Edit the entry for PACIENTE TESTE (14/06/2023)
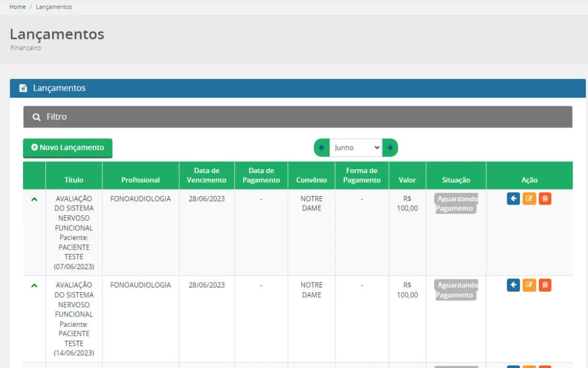 (529, 285)
